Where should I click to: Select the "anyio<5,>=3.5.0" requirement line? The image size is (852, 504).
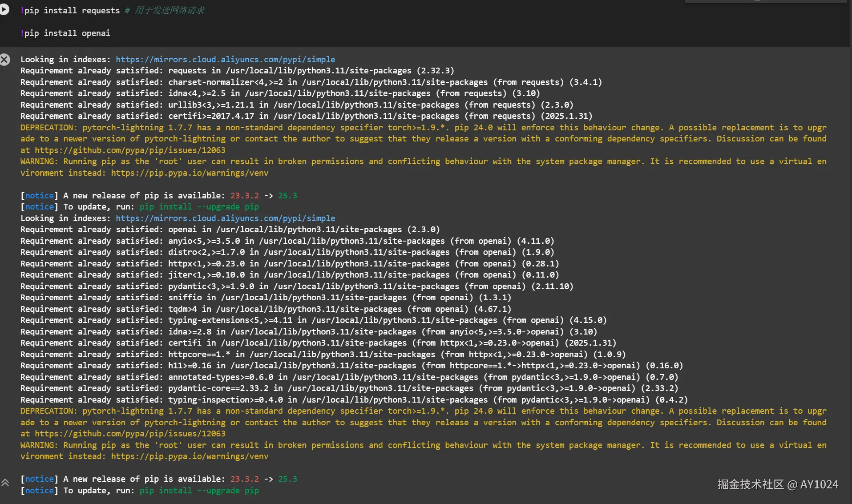pyautogui.click(x=287, y=241)
